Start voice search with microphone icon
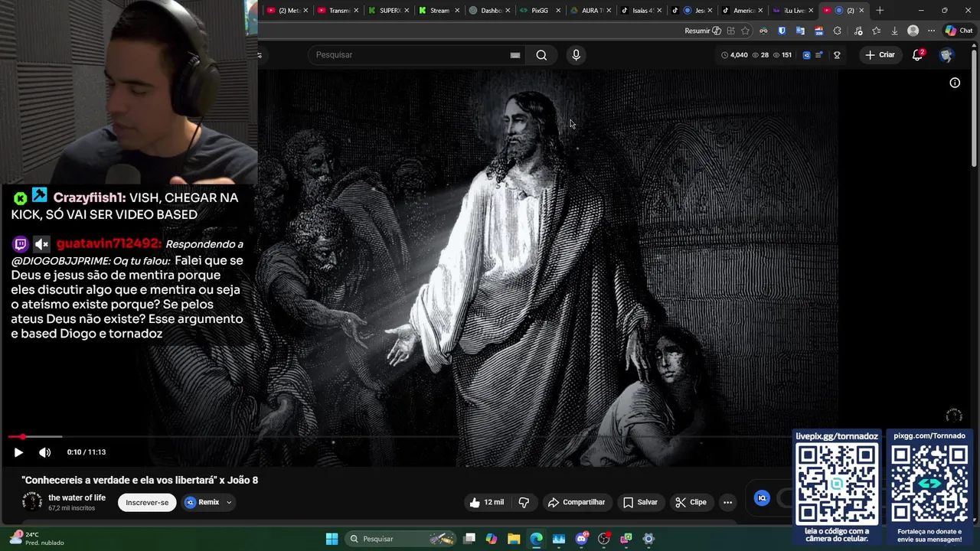Image resolution: width=980 pixels, height=551 pixels. point(576,55)
